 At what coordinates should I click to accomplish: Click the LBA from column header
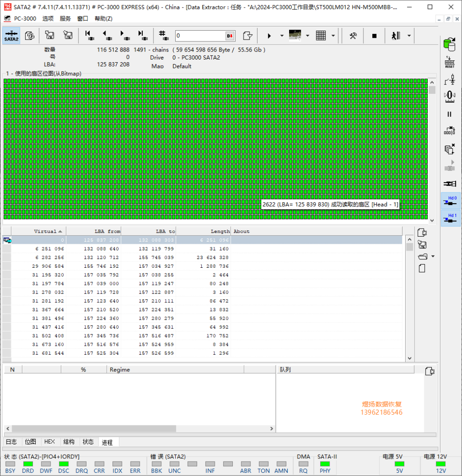tap(94, 231)
